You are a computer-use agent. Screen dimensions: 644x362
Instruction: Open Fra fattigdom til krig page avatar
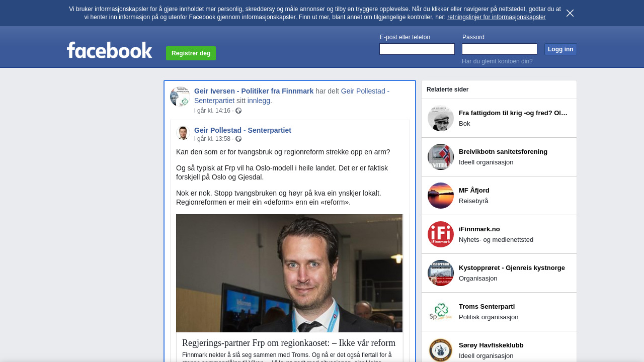coord(441,118)
